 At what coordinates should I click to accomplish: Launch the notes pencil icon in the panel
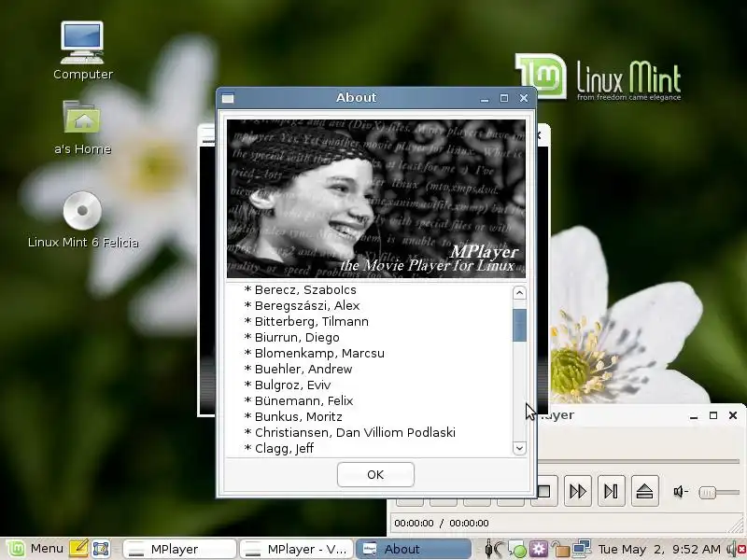pos(79,549)
